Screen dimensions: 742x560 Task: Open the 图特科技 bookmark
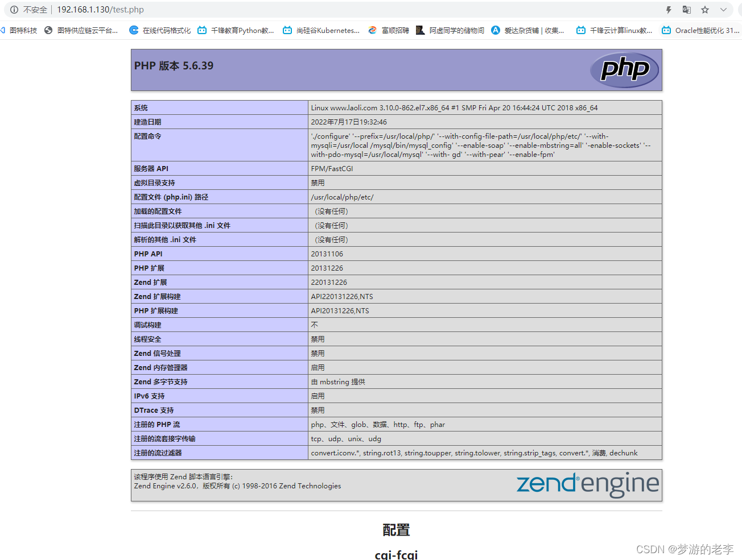[x=19, y=30]
